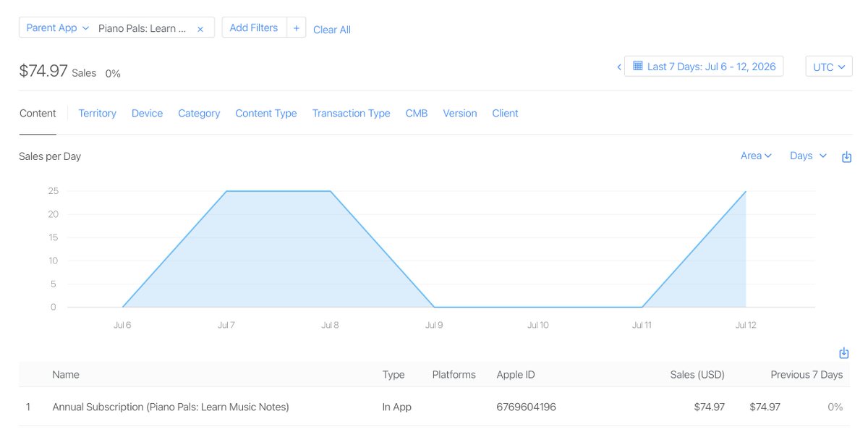Screen dimensions: 868x440
Task: Click the Sales per Day chart title
Action: point(50,156)
